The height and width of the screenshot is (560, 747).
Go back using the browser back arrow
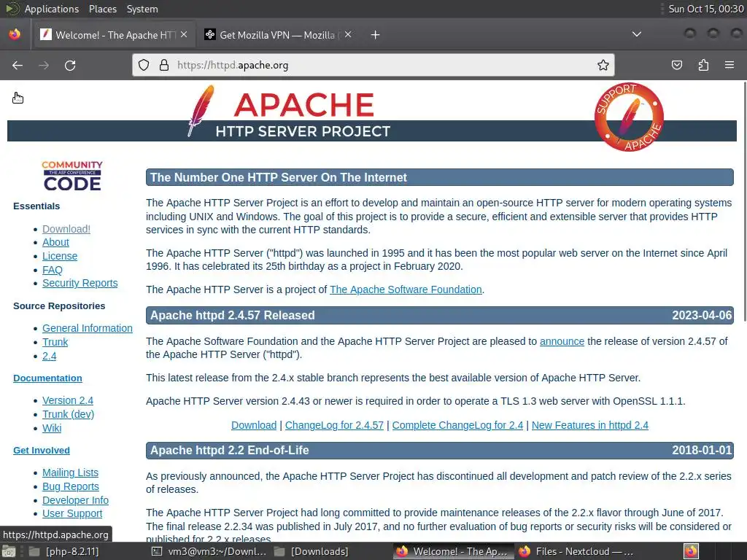18,65
